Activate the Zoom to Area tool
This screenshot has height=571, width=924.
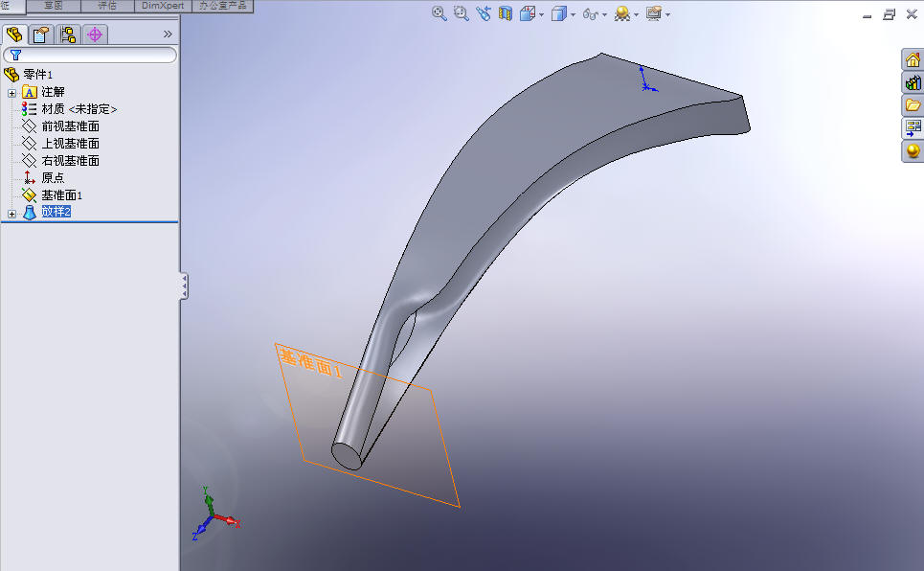[x=461, y=13]
